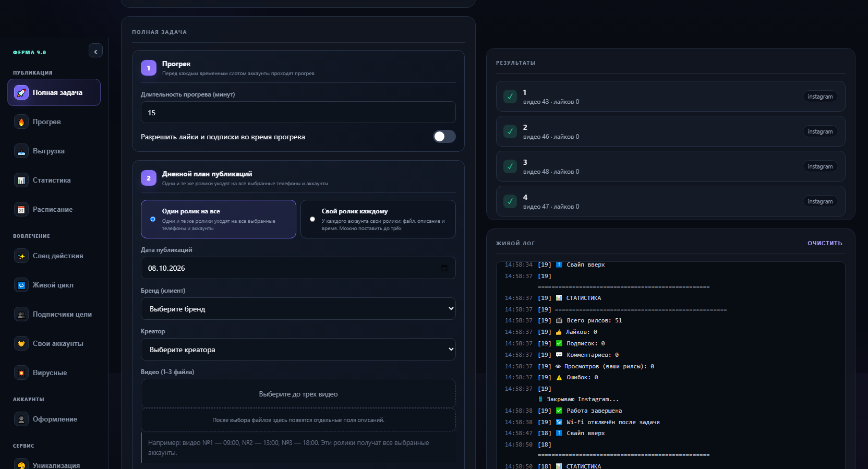The height and width of the screenshot is (469, 868).
Task: Open the Выберите креатора dropdown
Action: (298, 350)
